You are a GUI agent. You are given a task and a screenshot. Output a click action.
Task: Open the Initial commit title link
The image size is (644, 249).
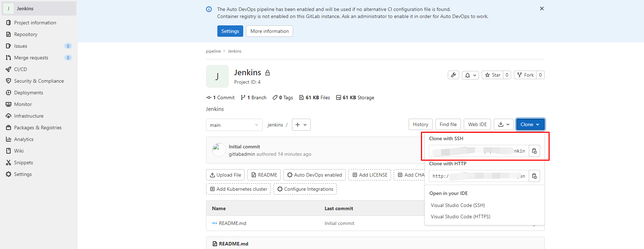(x=244, y=147)
